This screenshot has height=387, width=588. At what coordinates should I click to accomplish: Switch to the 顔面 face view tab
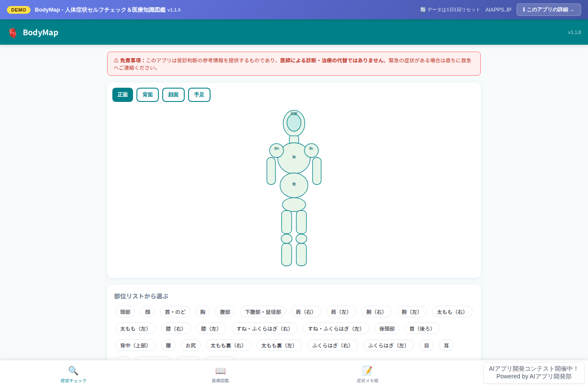tap(173, 95)
